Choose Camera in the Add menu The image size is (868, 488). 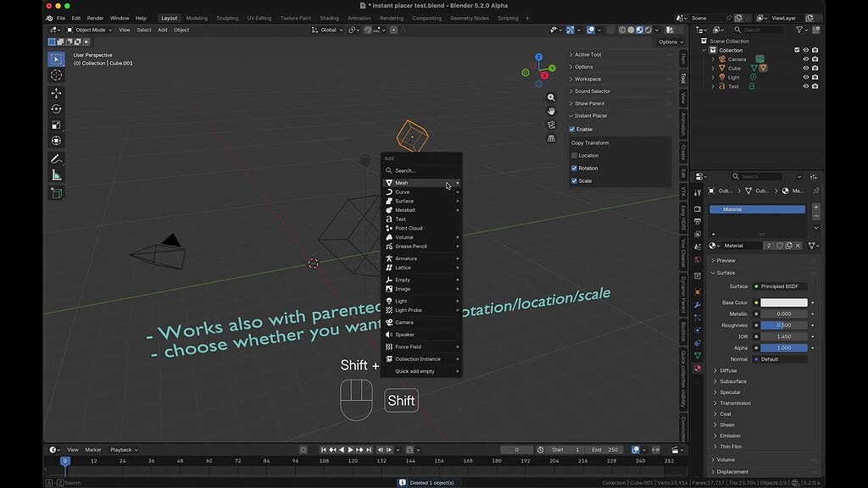[422, 322]
